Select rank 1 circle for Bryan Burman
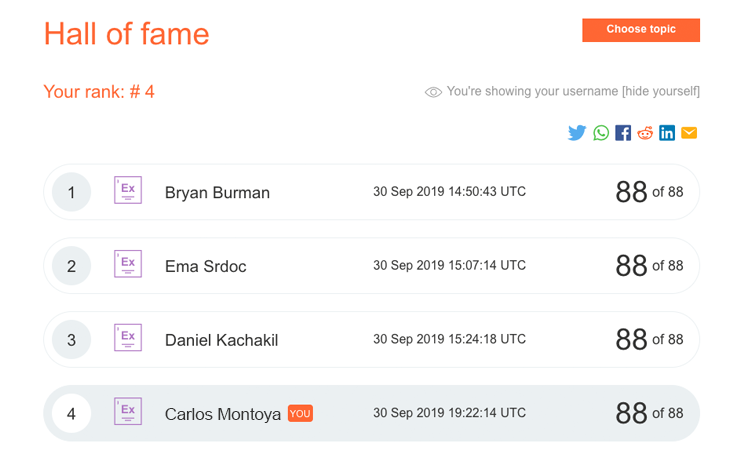The image size is (746, 462). [71, 192]
